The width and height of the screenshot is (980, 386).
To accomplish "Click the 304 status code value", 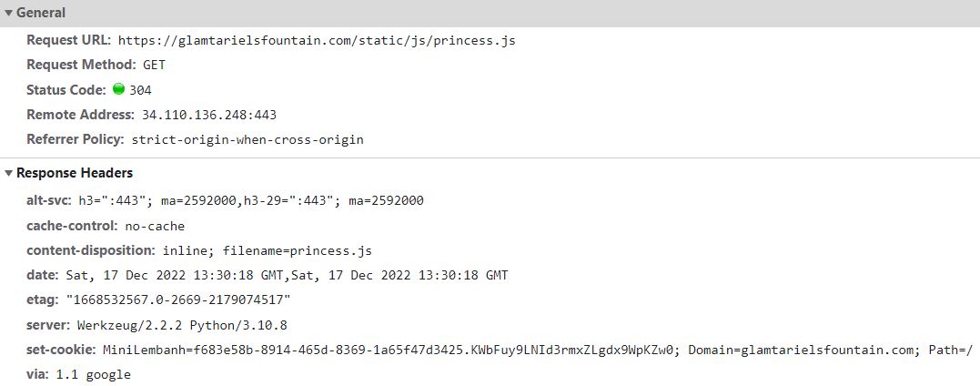I will click(141, 90).
